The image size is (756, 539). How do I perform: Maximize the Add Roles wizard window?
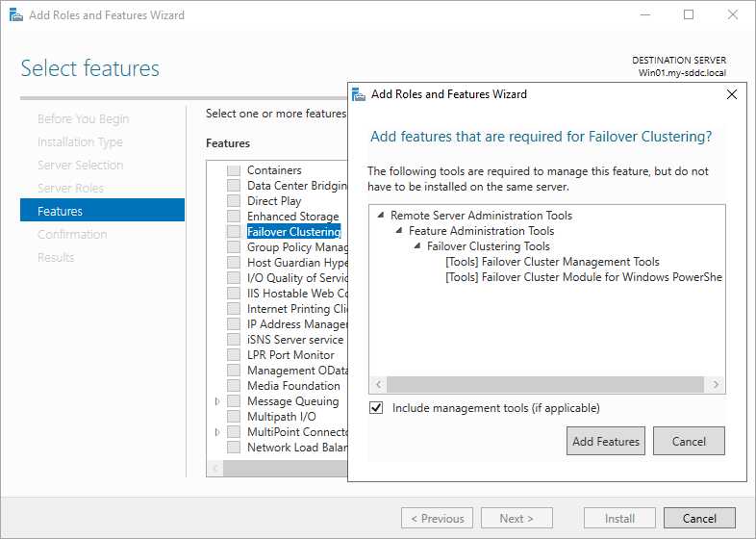pos(689,15)
